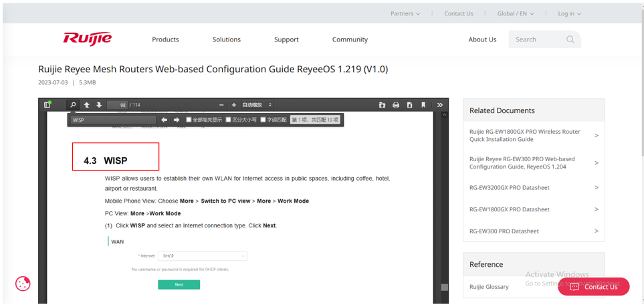Open the Ruijie Glossary reference
644x307 pixels.
[489, 286]
